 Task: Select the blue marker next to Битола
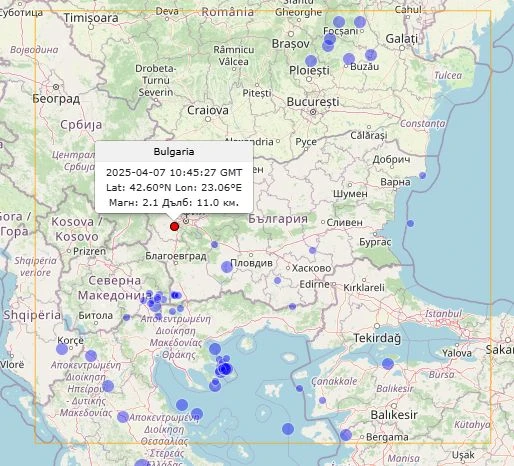[126, 318]
